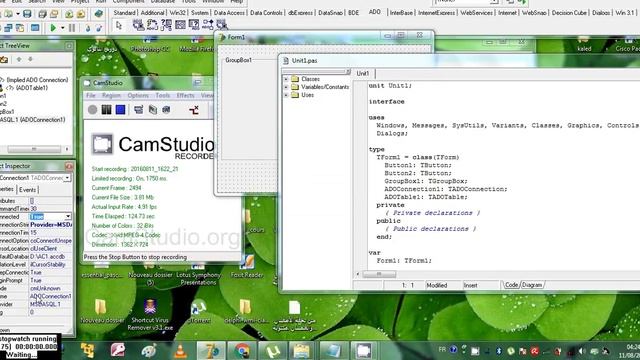Viewport: 640px width, 360px height.
Task: Click the red autopan icon in CamStudio
Action: (x=194, y=109)
